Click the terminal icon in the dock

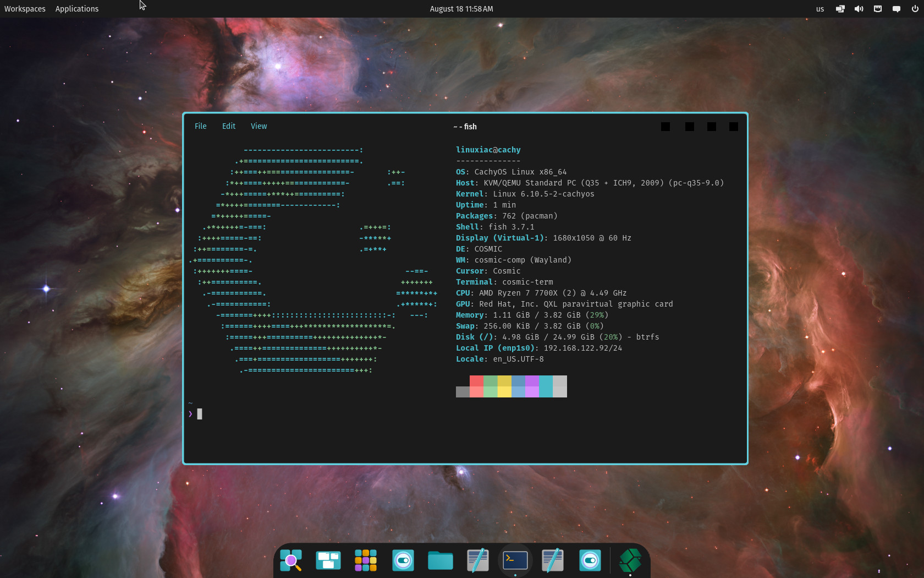(515, 560)
